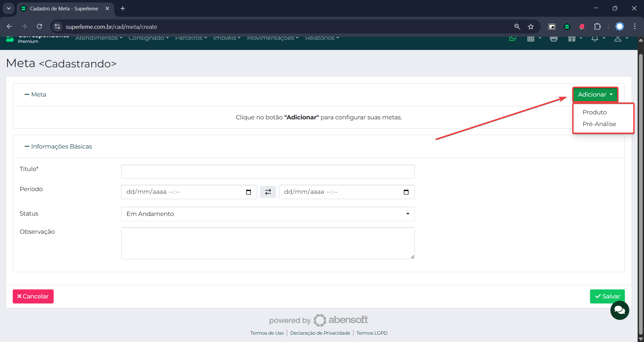The height and width of the screenshot is (342, 644).
Task: Open the WhatsApp icon in navbar
Action: (x=513, y=38)
